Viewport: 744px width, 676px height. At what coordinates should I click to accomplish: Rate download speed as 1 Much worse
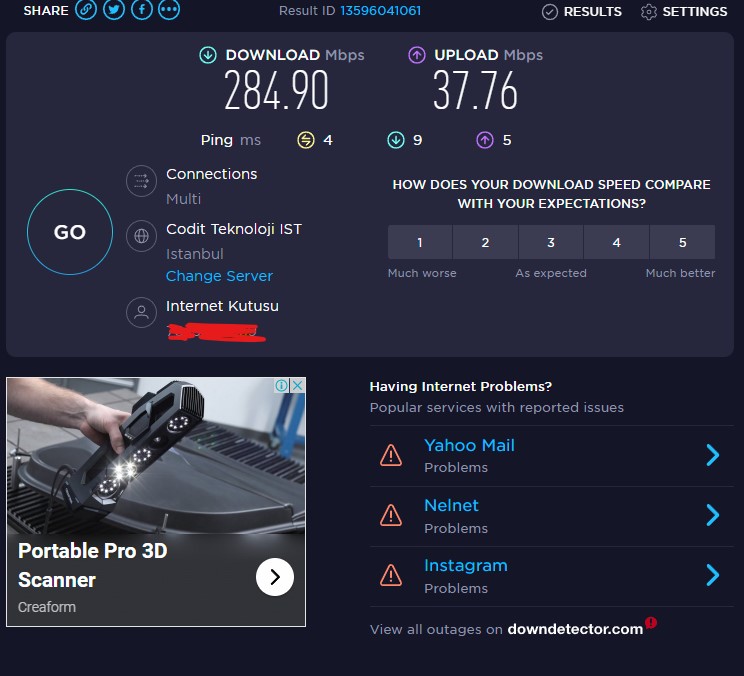pos(420,242)
